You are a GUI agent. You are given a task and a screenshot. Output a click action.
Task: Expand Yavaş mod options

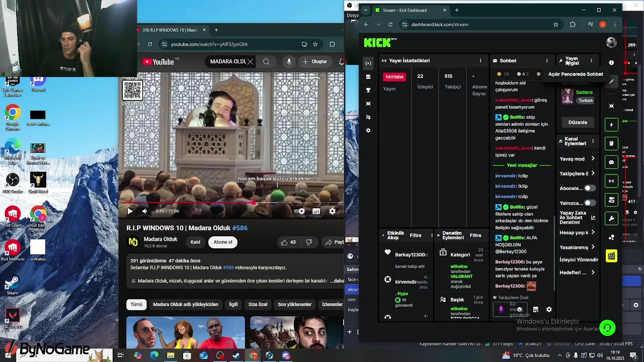pyautogui.click(x=593, y=159)
